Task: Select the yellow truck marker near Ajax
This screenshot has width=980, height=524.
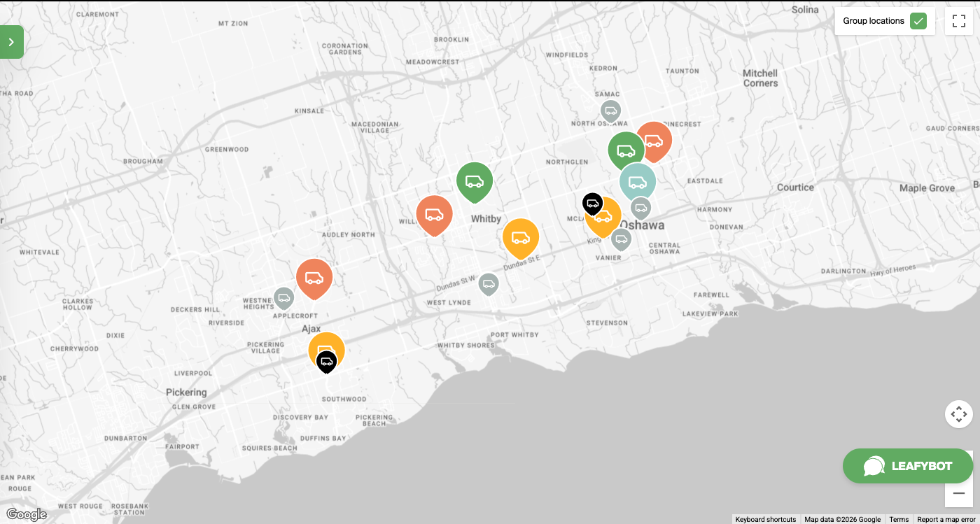Action: (x=326, y=348)
